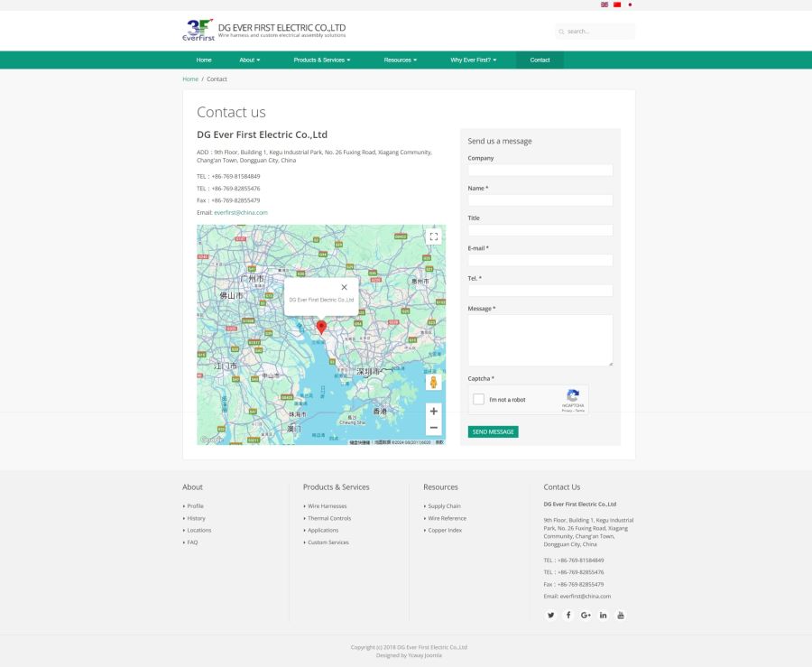The height and width of the screenshot is (667, 812).
Task: Check the I'm not a robot box
Action: [479, 399]
